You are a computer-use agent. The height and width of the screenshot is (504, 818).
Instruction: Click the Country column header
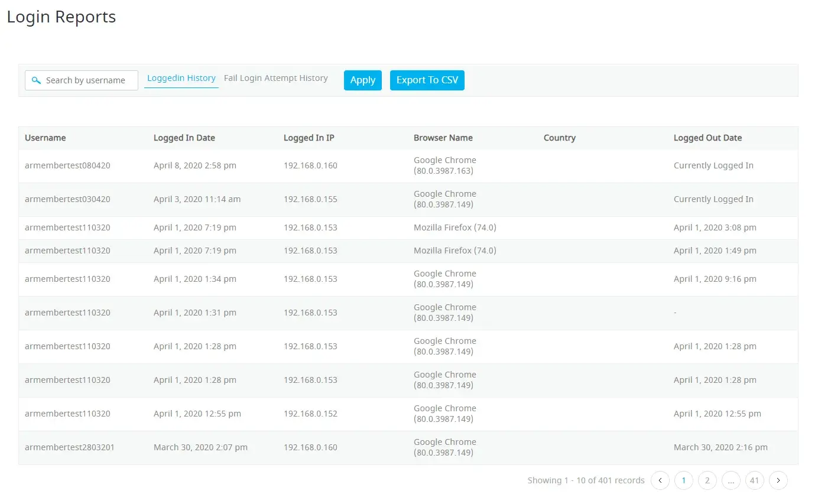pyautogui.click(x=559, y=138)
